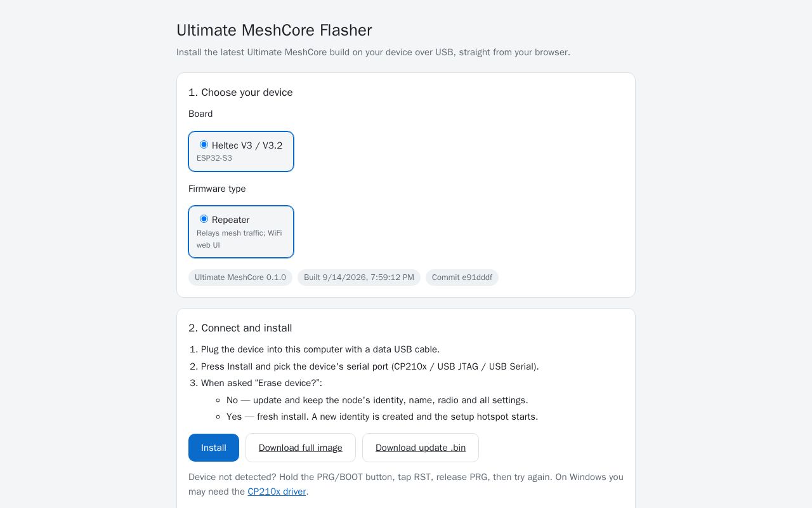Viewport: 812px width, 508px height.
Task: Download the full image file
Action: pos(301,448)
